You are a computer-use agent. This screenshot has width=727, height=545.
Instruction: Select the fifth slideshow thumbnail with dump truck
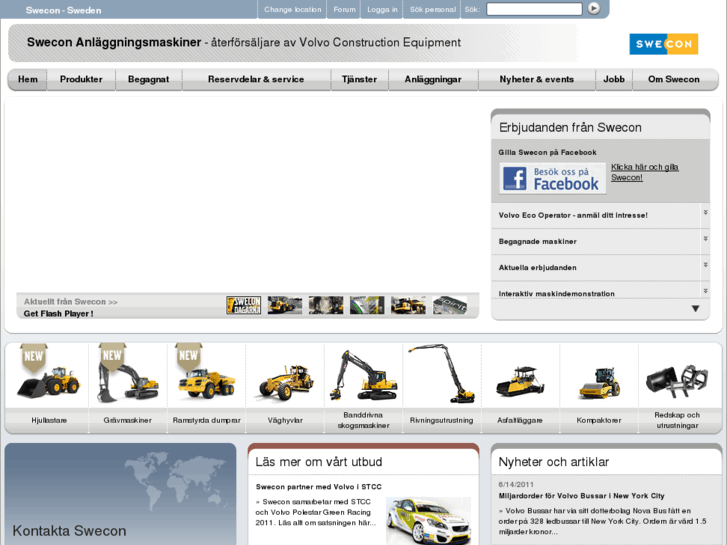tap(408, 305)
